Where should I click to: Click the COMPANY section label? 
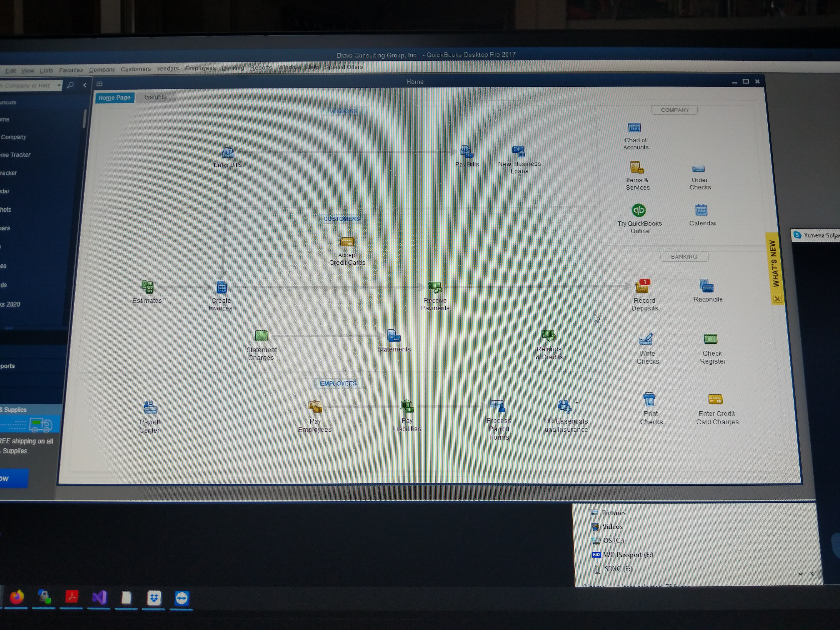pyautogui.click(x=674, y=110)
